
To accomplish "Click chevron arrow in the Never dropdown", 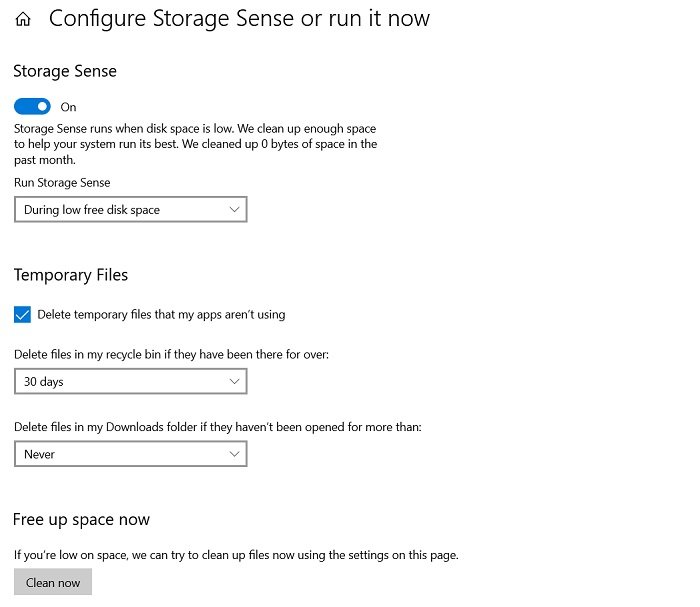I will pyautogui.click(x=234, y=454).
